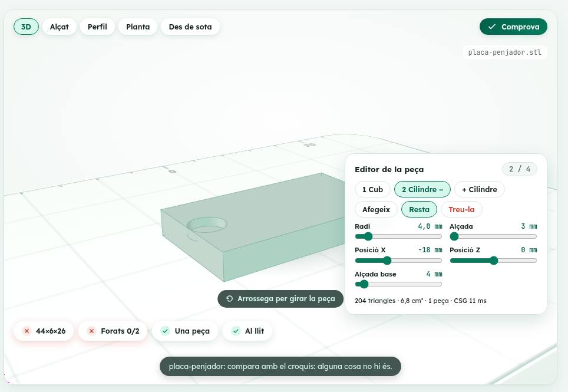
Task: Click the 44×6×26 dimensions check chip
Action: point(44,331)
